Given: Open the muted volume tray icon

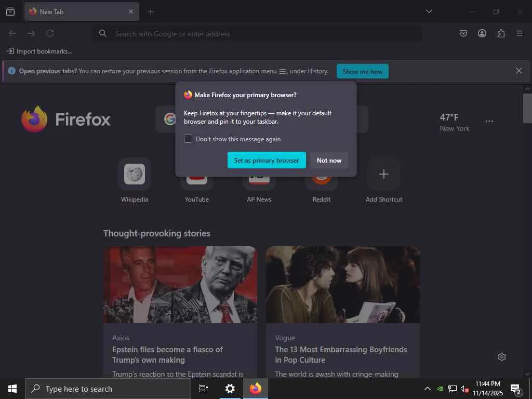Looking at the screenshot, I should pyautogui.click(x=464, y=389).
